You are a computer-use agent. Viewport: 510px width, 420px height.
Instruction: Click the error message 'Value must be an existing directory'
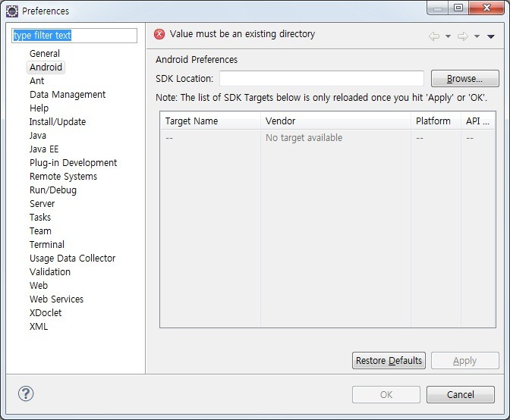(x=242, y=34)
